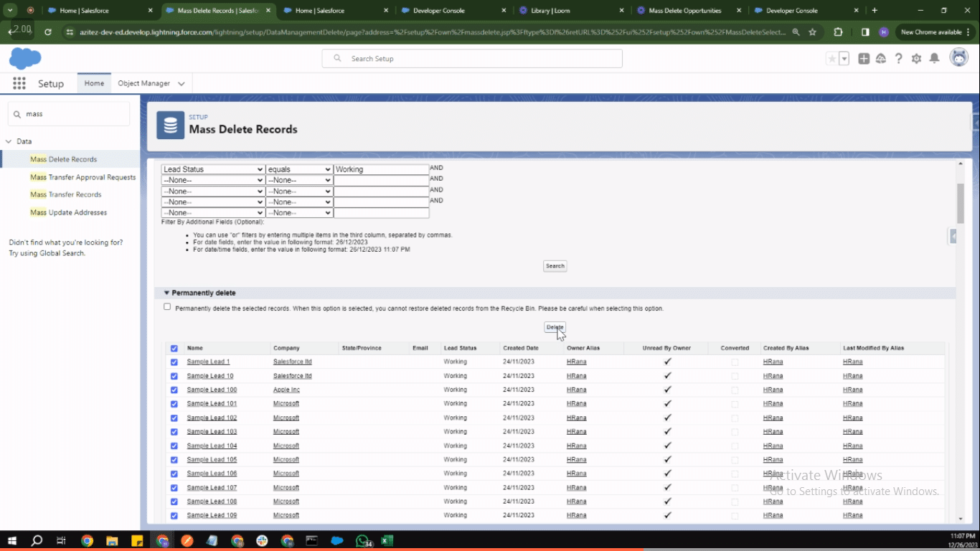Click the Quick Find box containing mass

[x=69, y=114]
